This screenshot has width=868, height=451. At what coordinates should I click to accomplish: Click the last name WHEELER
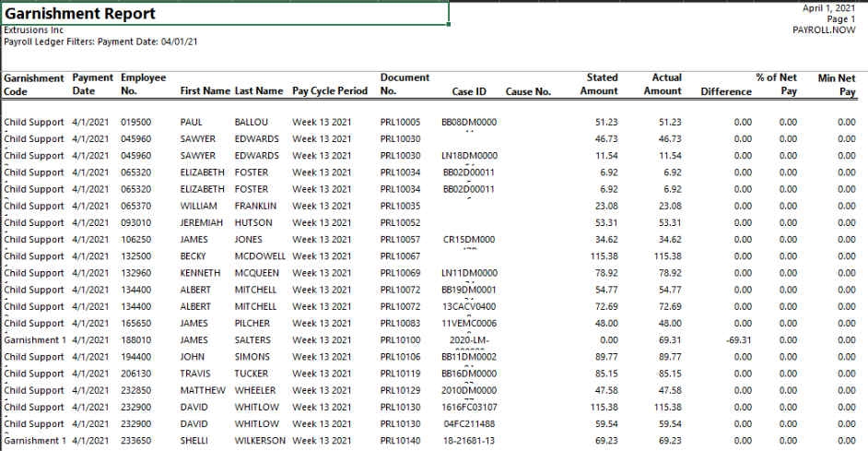tap(254, 390)
